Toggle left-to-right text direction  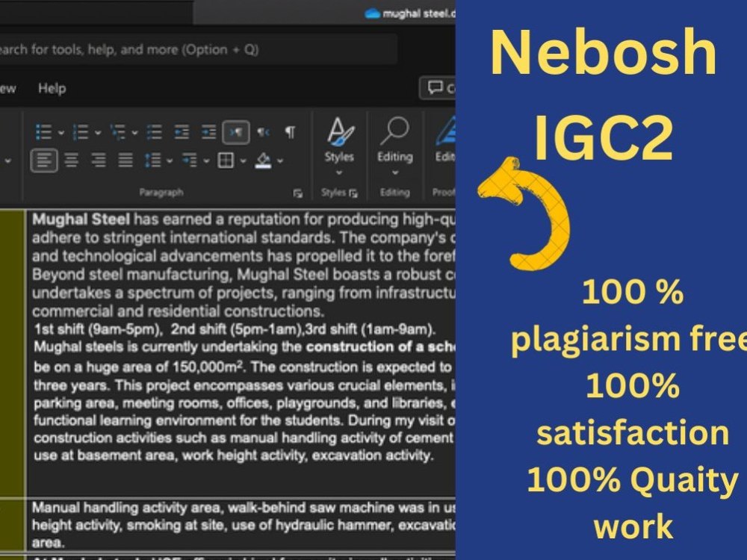(236, 132)
